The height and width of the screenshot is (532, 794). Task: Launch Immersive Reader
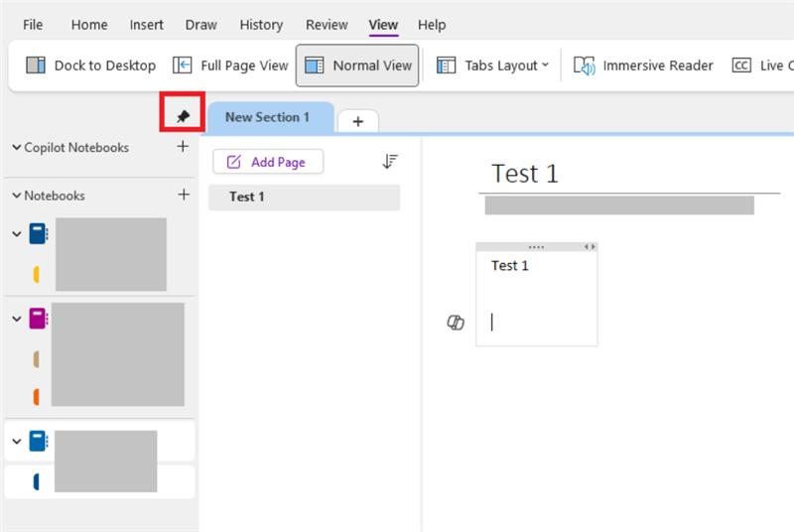[x=643, y=66]
